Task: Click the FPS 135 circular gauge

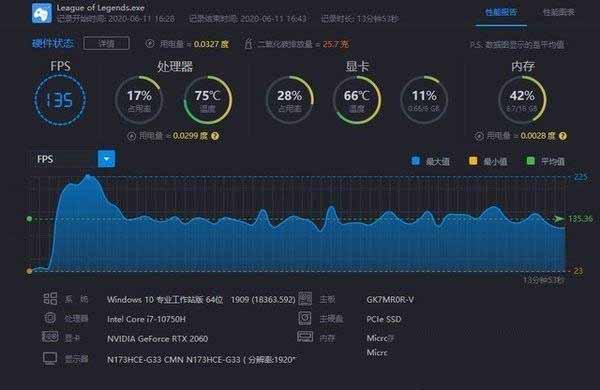Action: pyautogui.click(x=60, y=100)
